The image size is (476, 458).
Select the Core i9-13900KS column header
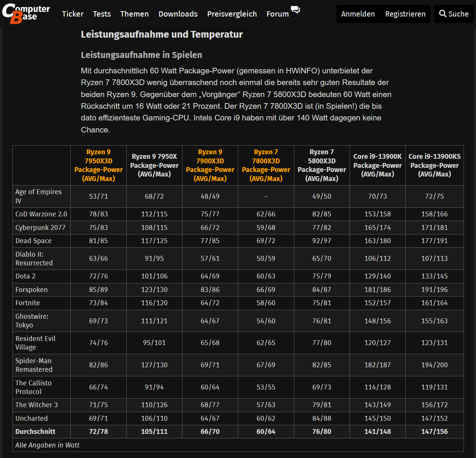tap(435, 165)
